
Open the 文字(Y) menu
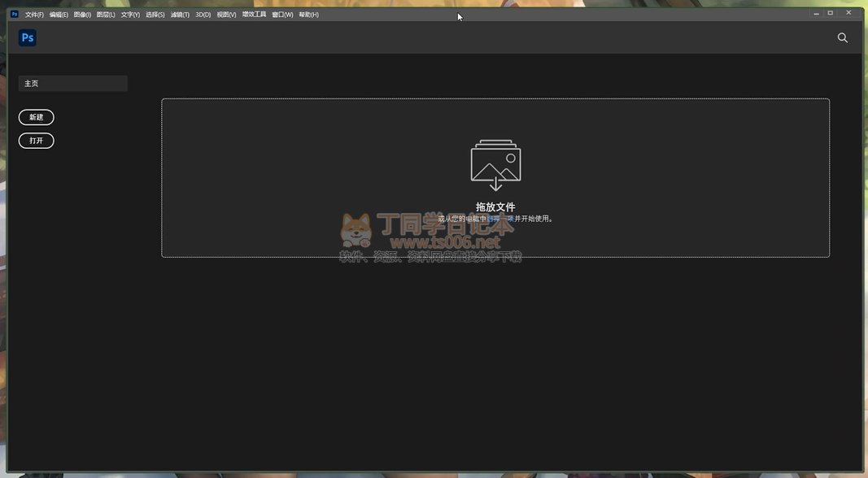tap(131, 15)
